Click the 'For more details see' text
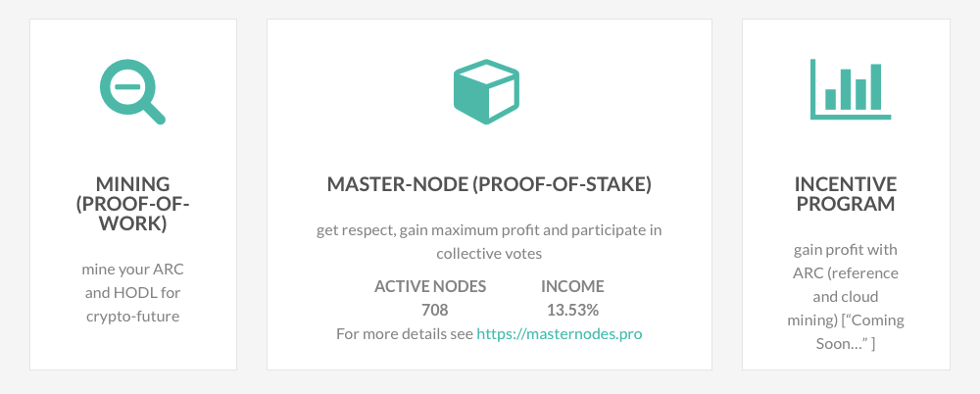The height and width of the screenshot is (394, 980). tap(405, 333)
